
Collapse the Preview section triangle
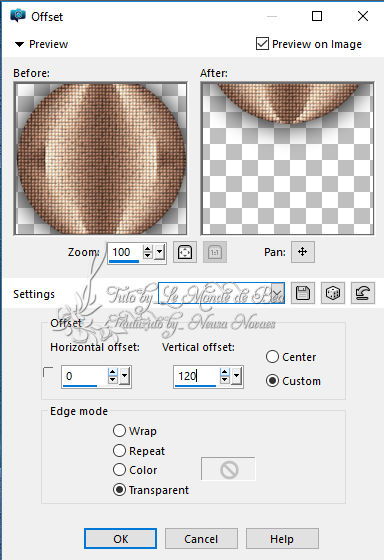point(19,44)
